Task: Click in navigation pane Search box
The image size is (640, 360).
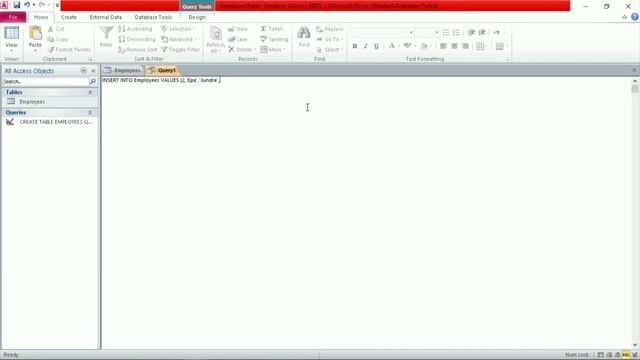Action: pyautogui.click(x=45, y=82)
